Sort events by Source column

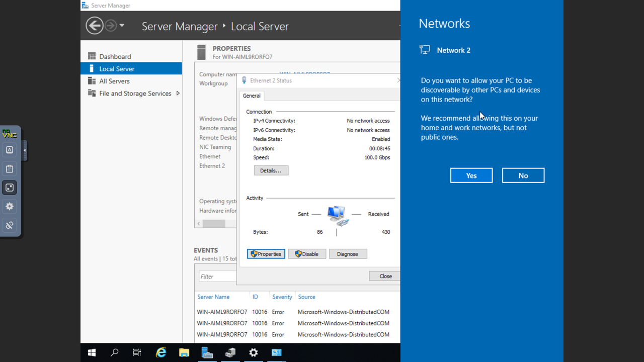tap(306, 297)
